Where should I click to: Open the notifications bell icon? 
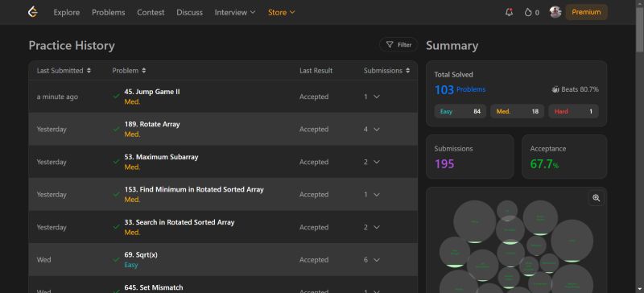509,12
